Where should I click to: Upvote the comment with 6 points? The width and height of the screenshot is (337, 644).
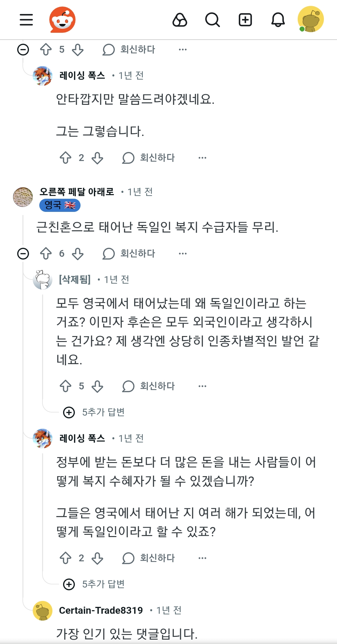46,253
